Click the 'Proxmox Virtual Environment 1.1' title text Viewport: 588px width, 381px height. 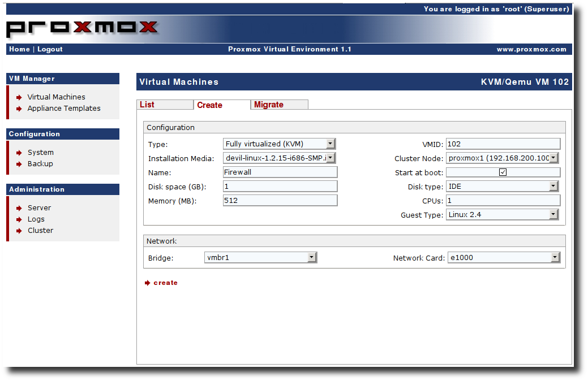click(x=290, y=49)
